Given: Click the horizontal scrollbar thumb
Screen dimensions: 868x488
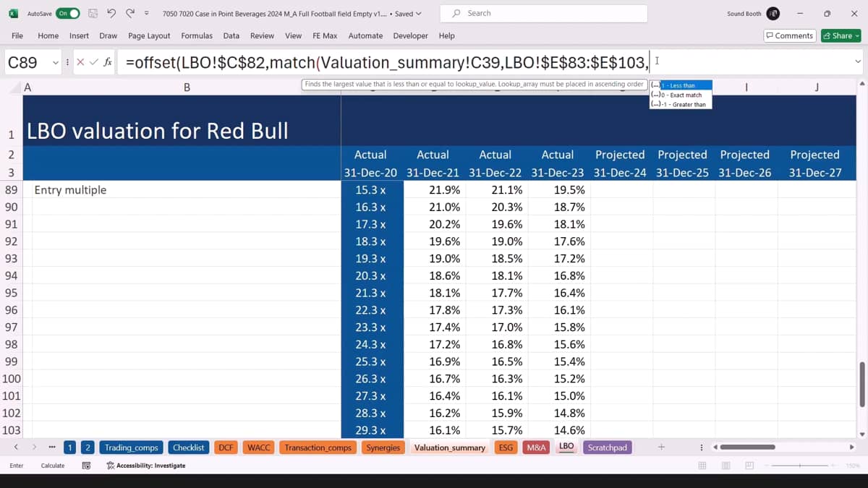Looking at the screenshot, I should [x=747, y=448].
